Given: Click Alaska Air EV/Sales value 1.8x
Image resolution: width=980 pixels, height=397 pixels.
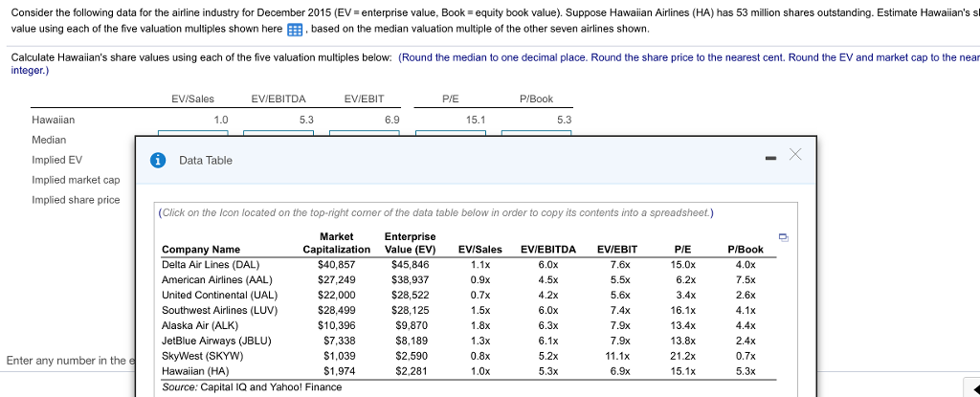Looking at the screenshot, I should [x=480, y=325].
